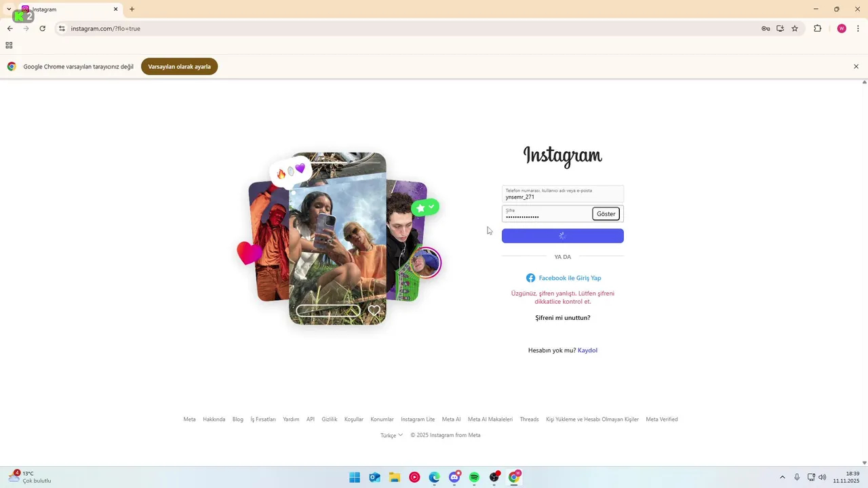This screenshot has height=488, width=868.
Task: Open the tab search dropdown arrow
Action: tap(9, 9)
